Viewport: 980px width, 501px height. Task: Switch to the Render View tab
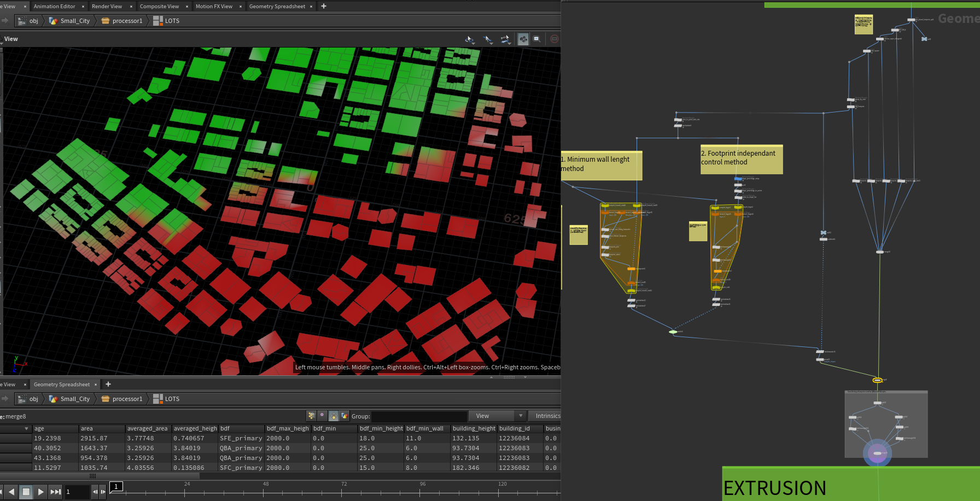107,7
